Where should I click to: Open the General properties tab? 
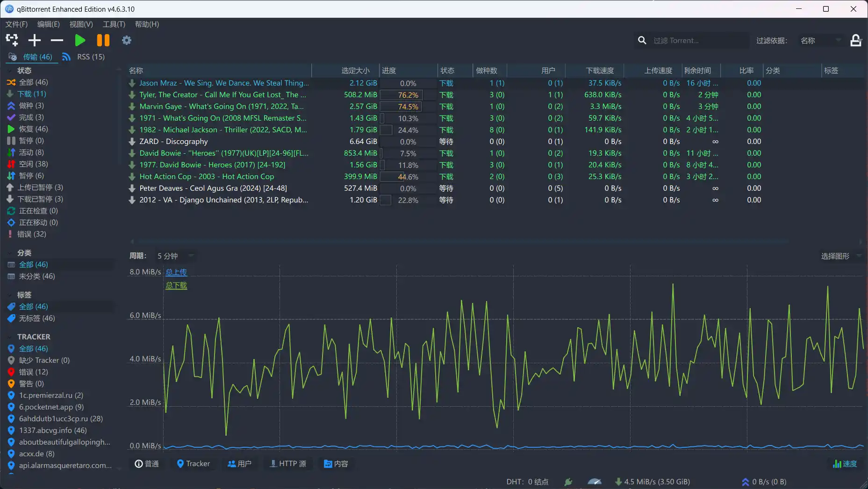pyautogui.click(x=147, y=464)
